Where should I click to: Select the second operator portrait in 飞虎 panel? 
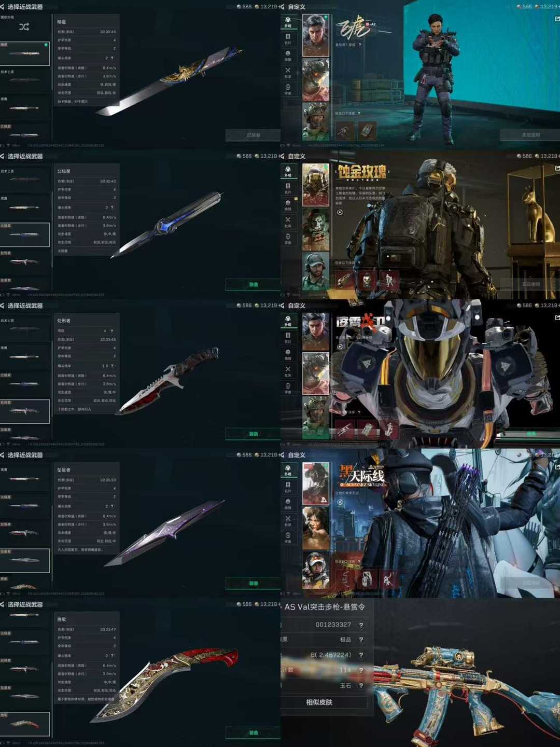pyautogui.click(x=316, y=80)
